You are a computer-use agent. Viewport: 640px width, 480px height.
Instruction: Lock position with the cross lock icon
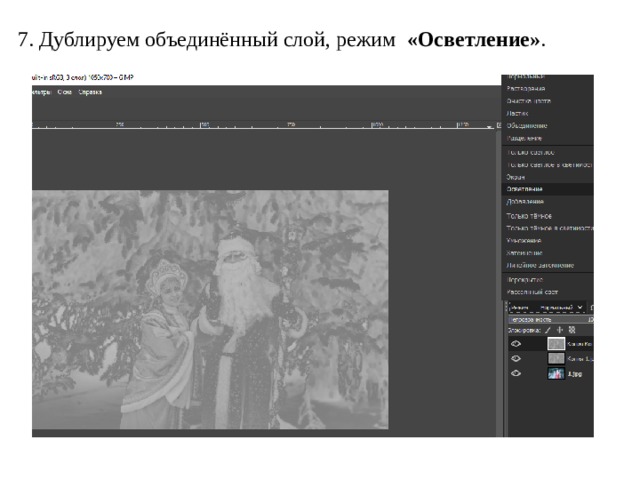point(560,330)
